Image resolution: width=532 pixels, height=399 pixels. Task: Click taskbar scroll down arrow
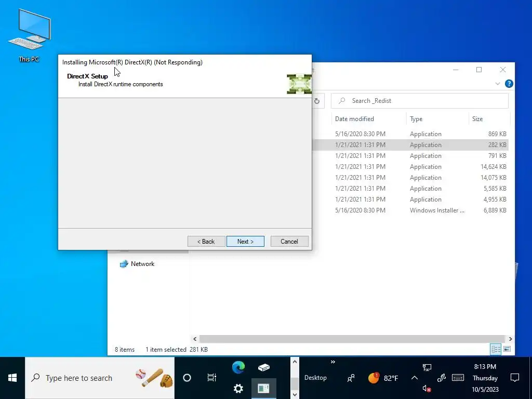[x=295, y=395]
